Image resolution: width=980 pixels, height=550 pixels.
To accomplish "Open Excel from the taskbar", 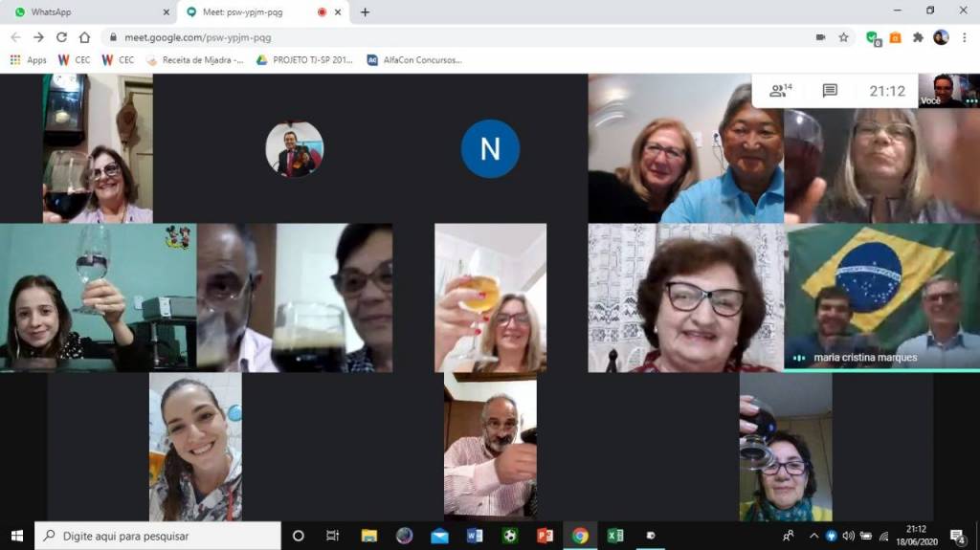I will click(x=615, y=536).
